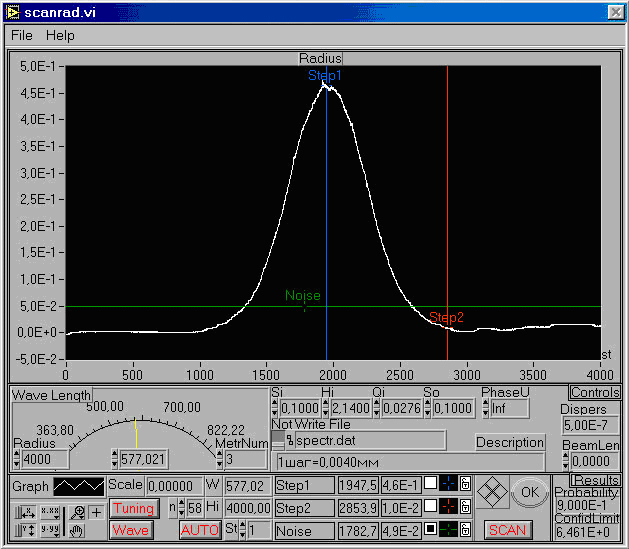Image resolution: width=629 pixels, height=549 pixels.
Task: Select the graph zoom magnifier tool
Action: pyautogui.click(x=78, y=512)
